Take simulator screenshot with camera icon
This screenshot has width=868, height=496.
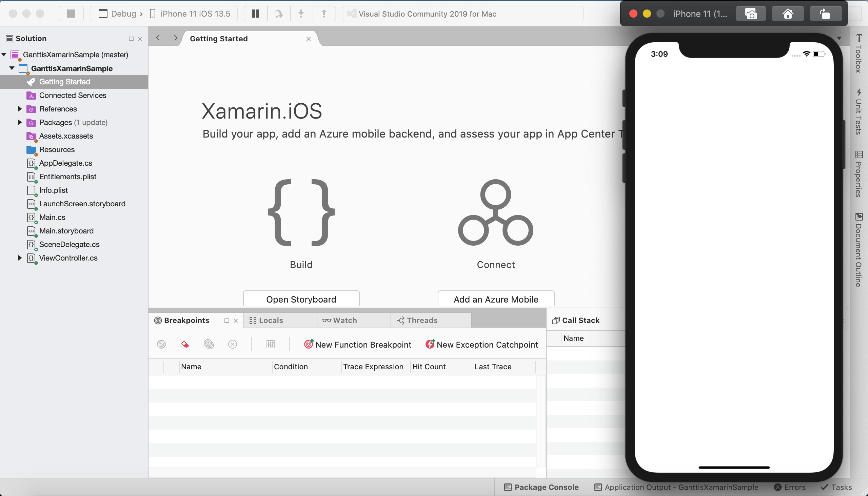(x=751, y=14)
